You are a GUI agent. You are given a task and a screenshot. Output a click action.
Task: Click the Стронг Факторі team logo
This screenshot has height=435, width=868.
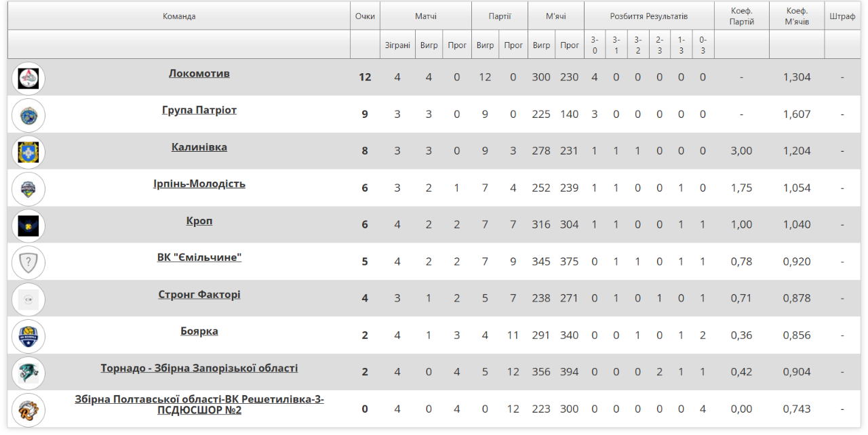(28, 299)
